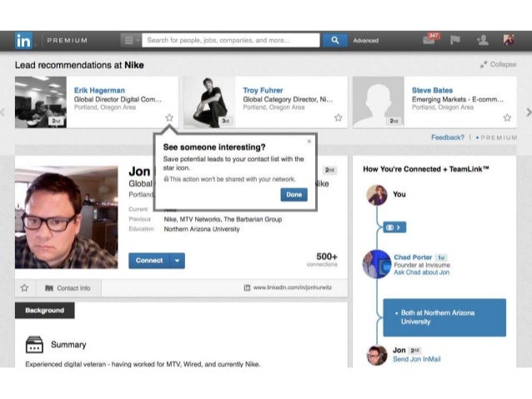Click the Northern Arizona University education text

(x=202, y=229)
